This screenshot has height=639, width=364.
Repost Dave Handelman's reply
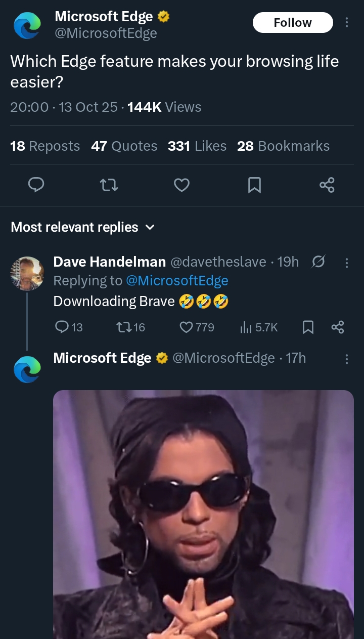point(123,327)
